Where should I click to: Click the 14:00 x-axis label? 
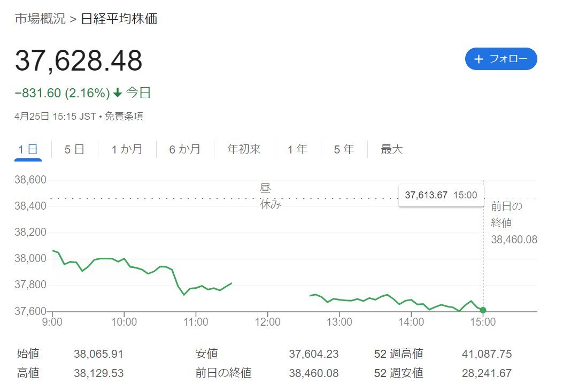pos(411,321)
